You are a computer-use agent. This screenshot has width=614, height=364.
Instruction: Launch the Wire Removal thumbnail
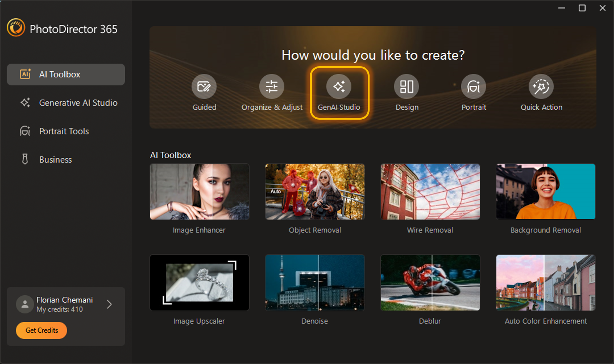coord(430,192)
